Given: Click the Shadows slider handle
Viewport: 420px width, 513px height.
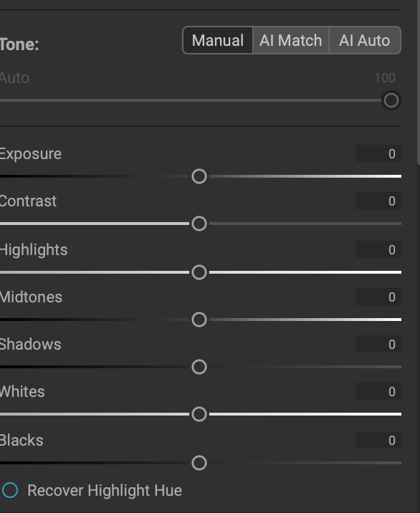Looking at the screenshot, I should pos(199,367).
